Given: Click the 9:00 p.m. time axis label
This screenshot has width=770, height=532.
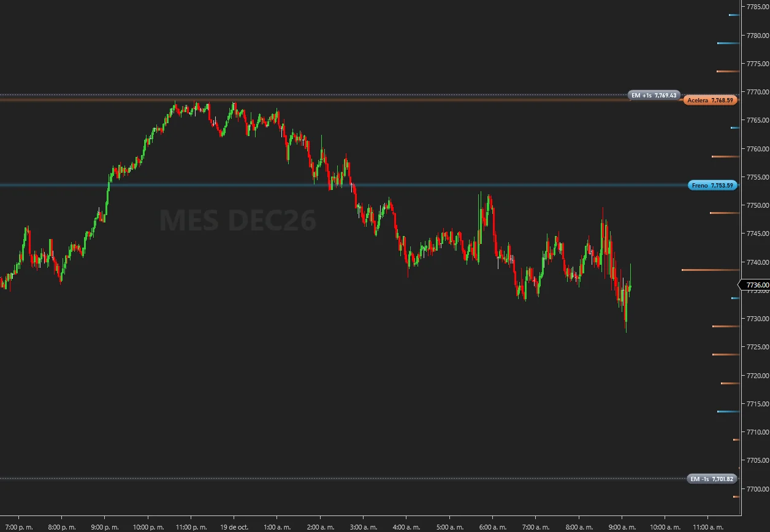Looking at the screenshot, I should click(x=105, y=526).
